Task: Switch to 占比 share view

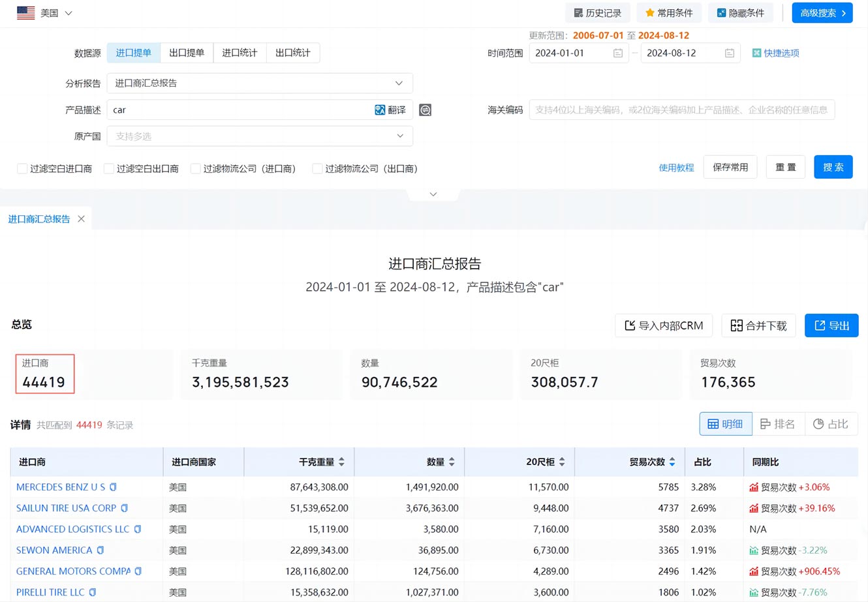Action: point(831,424)
